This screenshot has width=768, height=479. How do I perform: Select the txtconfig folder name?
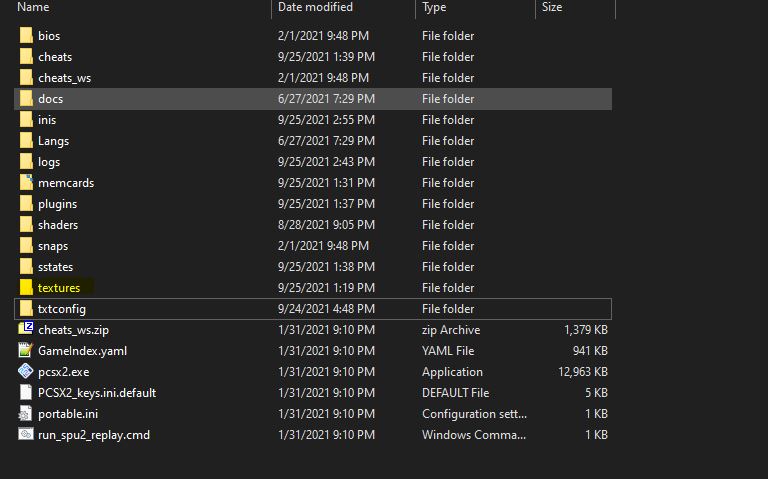point(62,309)
